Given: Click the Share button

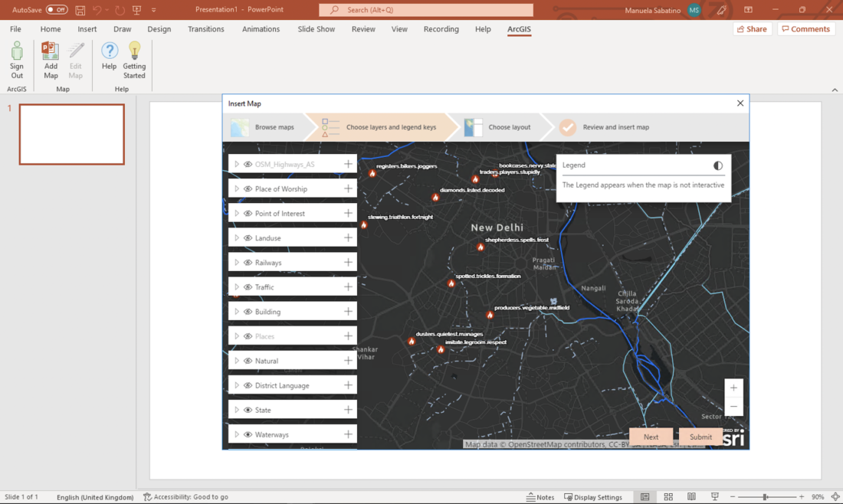Looking at the screenshot, I should pyautogui.click(x=752, y=29).
